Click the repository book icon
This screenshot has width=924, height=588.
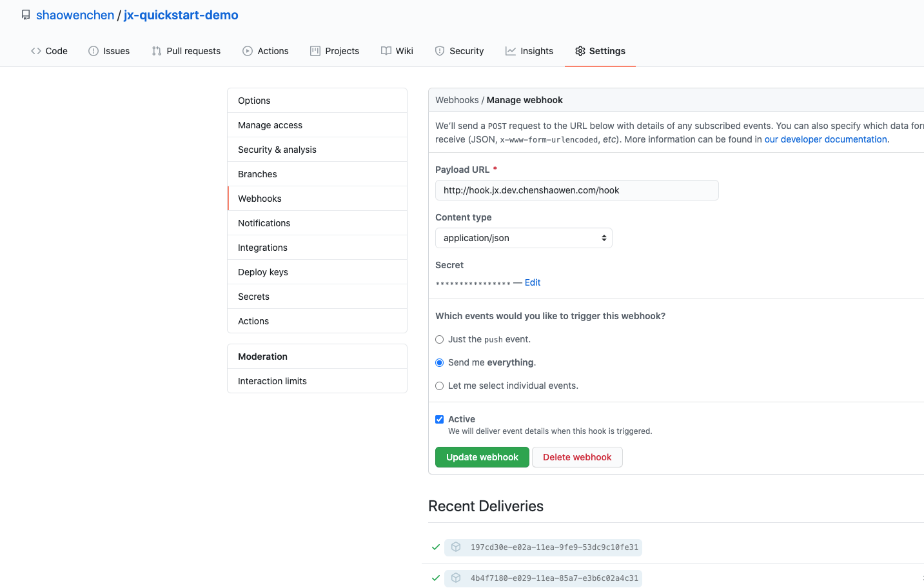(x=26, y=15)
